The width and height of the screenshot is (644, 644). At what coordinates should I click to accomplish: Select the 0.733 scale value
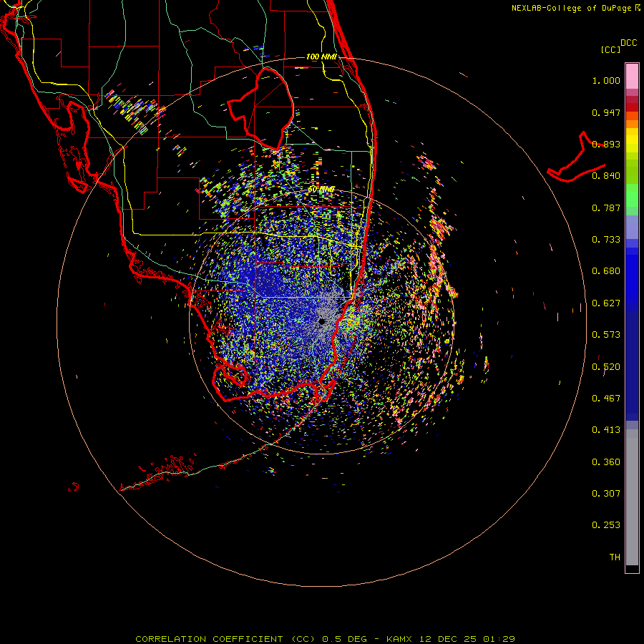tap(606, 240)
